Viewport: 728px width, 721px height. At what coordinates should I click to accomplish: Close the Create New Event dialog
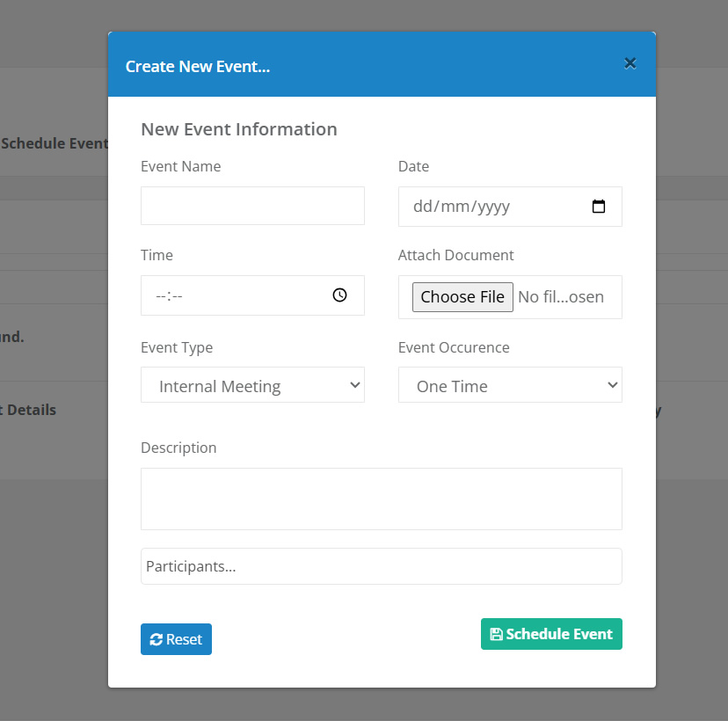coord(630,63)
